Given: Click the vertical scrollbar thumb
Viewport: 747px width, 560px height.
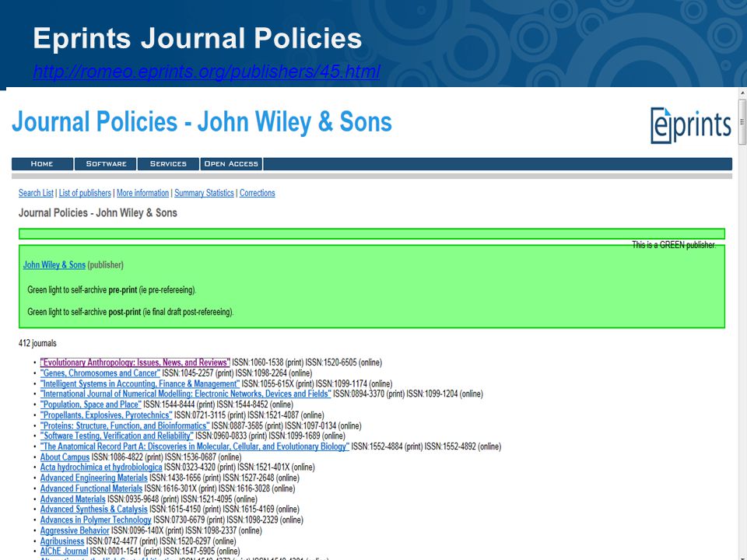Looking at the screenshot, I should pyautogui.click(x=742, y=121).
